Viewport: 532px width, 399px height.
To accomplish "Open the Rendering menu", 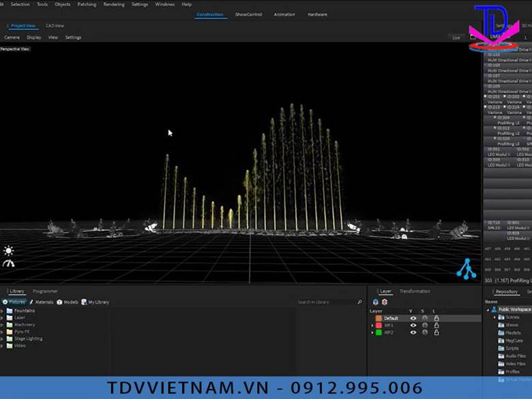I will 114,4.
